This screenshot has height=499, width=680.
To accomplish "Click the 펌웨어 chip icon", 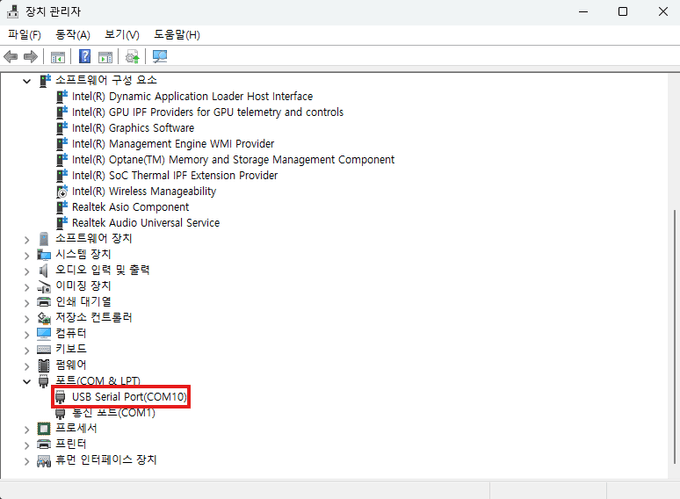I will click(44, 365).
